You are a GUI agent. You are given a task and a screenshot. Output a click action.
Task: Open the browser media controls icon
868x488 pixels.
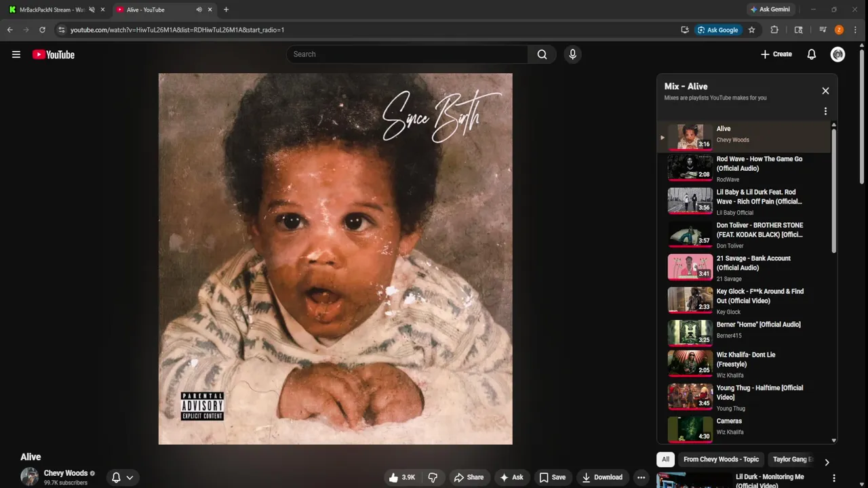[x=823, y=30]
